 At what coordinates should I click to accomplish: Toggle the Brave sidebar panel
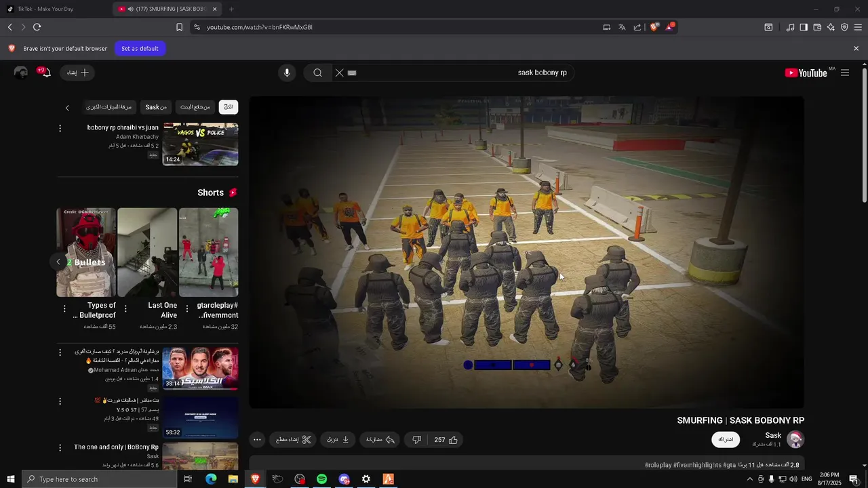[804, 27]
